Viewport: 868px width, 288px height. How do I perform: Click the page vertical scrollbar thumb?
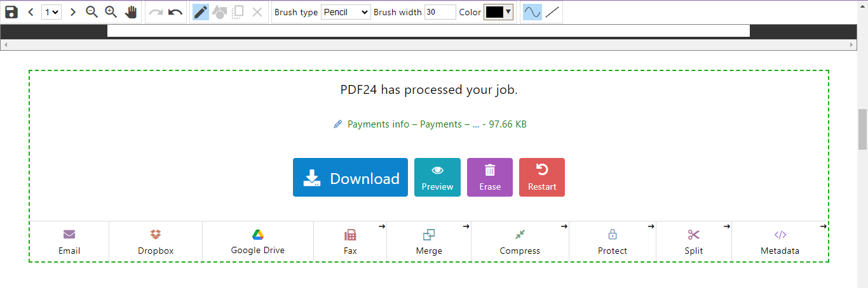pos(862,129)
